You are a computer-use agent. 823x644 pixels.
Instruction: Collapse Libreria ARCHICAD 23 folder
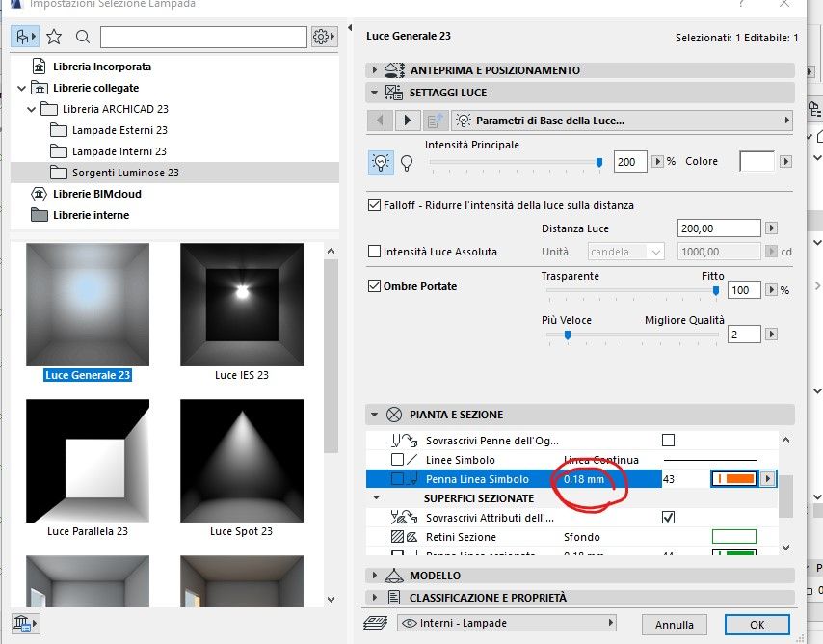click(32, 109)
